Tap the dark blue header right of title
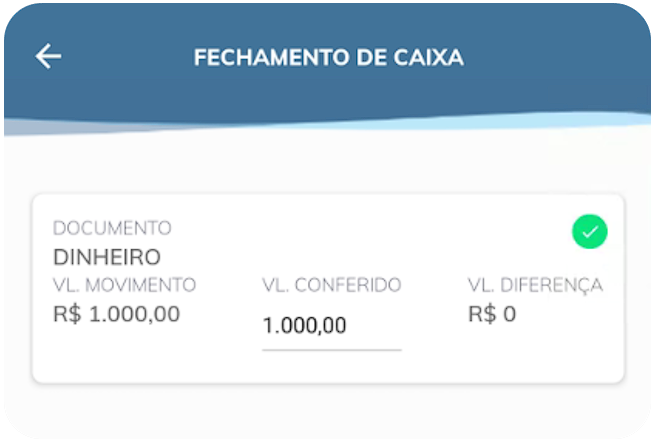This screenshot has width=655, height=441. [x=560, y=57]
